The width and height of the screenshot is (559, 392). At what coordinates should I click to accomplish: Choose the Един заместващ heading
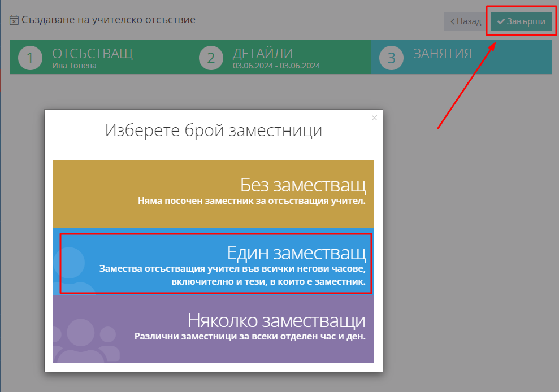tap(296, 252)
